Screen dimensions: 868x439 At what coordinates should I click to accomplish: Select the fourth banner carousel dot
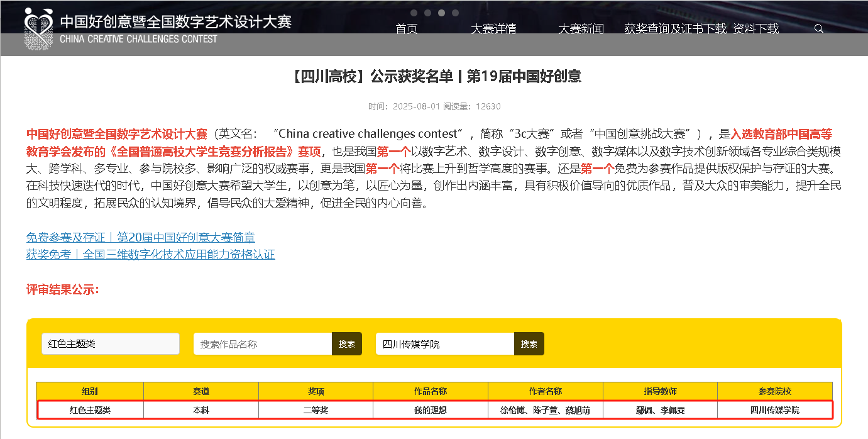(x=455, y=13)
